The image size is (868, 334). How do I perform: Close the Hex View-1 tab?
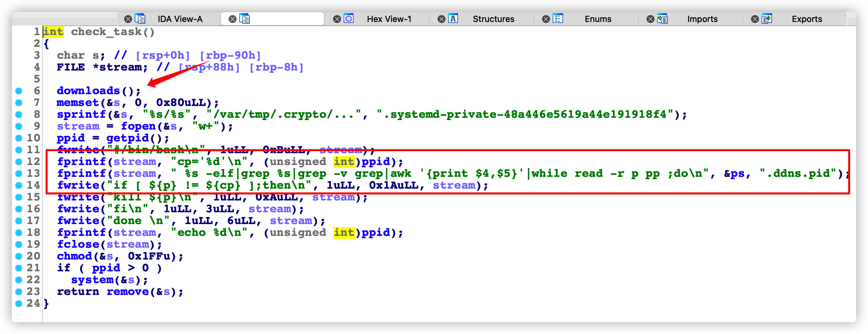(x=337, y=19)
